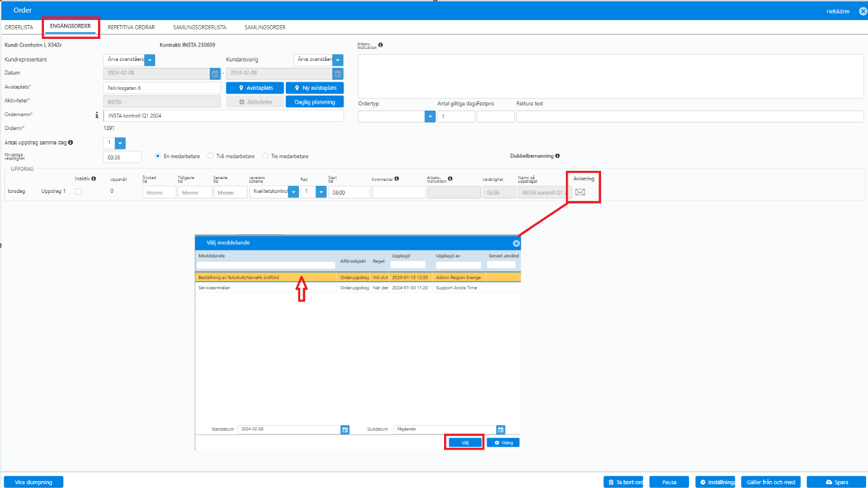Select Två medarbetare radio button
This screenshot has width=868, height=488.
[210, 156]
